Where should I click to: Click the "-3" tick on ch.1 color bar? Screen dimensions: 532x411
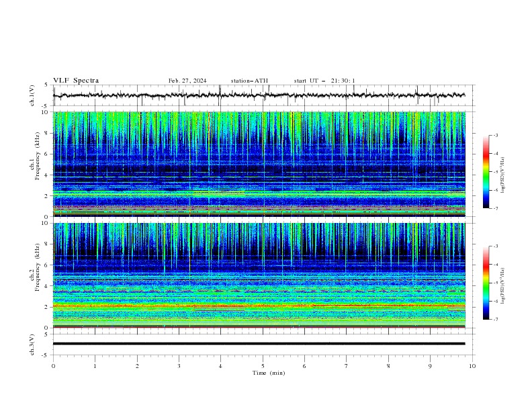496,135
